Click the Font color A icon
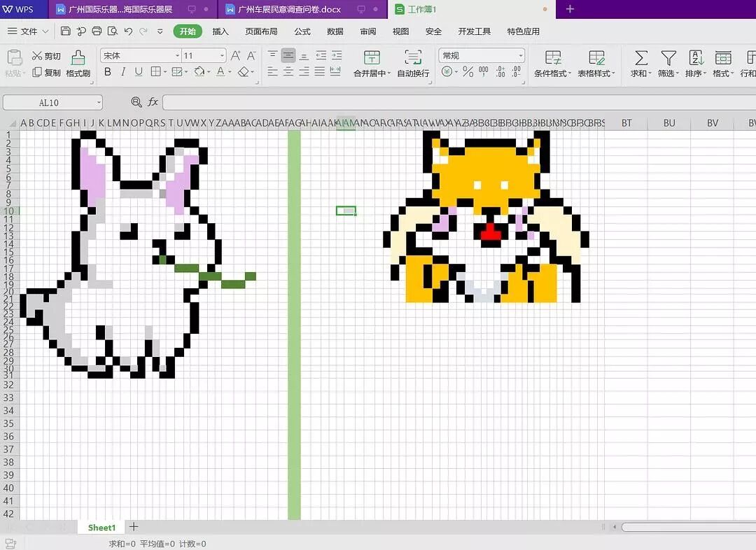The height and width of the screenshot is (550, 756). click(x=220, y=72)
